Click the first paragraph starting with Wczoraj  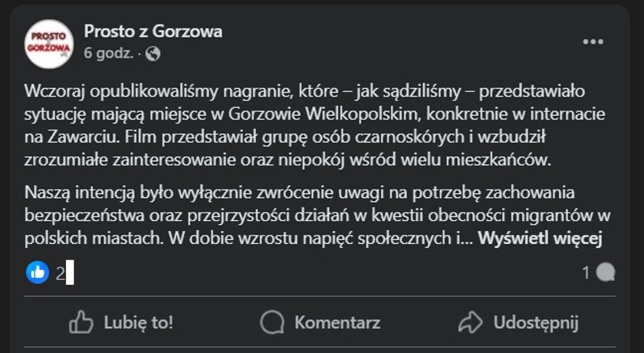tap(314, 125)
